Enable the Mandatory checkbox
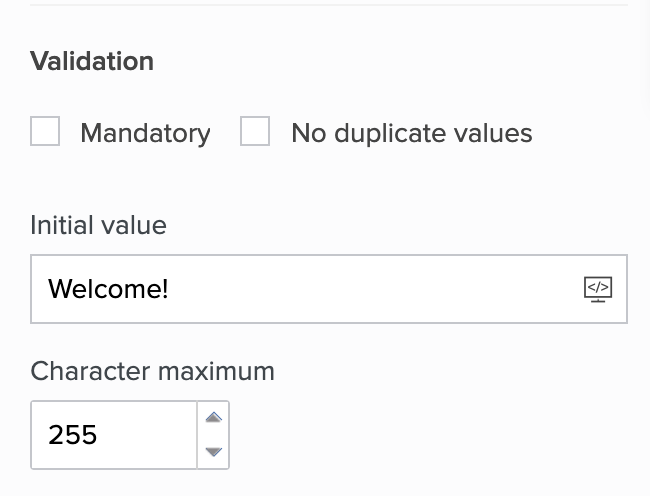Screen dimensions: 650x496 [45, 132]
